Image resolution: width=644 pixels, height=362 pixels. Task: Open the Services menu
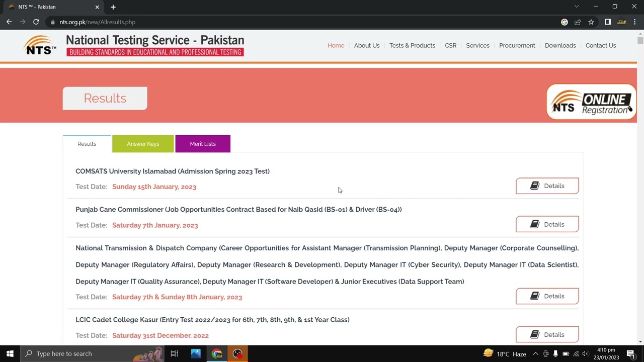pos(478,45)
